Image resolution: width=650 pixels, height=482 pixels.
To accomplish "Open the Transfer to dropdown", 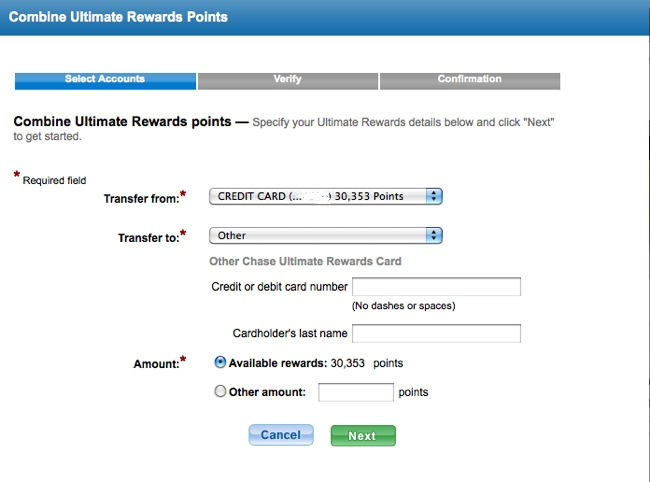I will coord(326,235).
